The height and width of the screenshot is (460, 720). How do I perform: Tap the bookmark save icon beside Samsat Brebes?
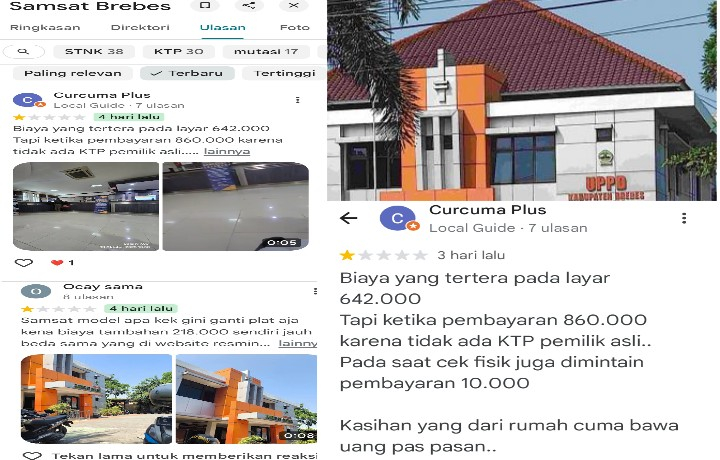tap(205, 6)
